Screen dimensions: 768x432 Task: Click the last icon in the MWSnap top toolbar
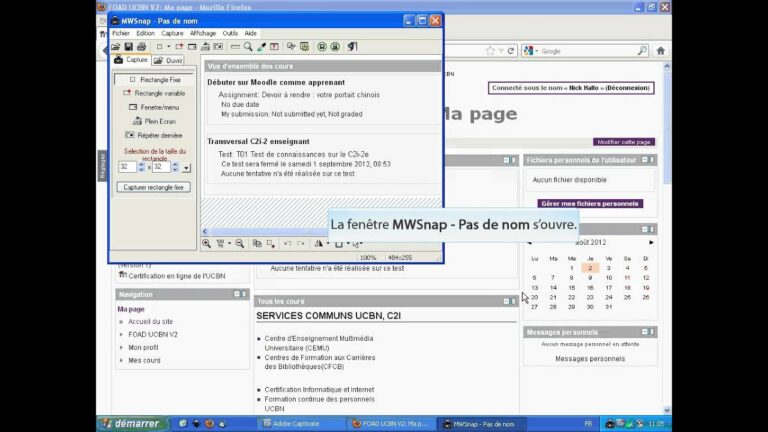[x=352, y=47]
